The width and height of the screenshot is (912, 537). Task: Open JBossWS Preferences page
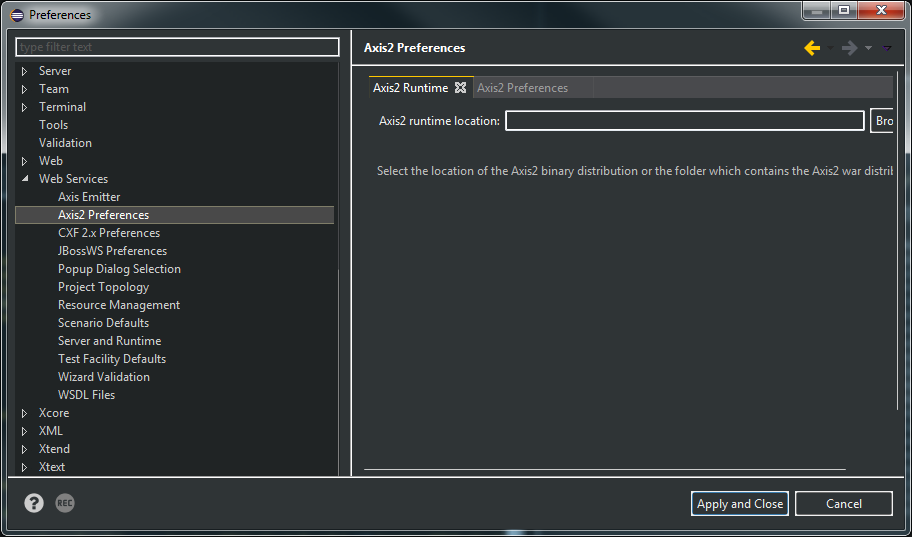pos(112,251)
